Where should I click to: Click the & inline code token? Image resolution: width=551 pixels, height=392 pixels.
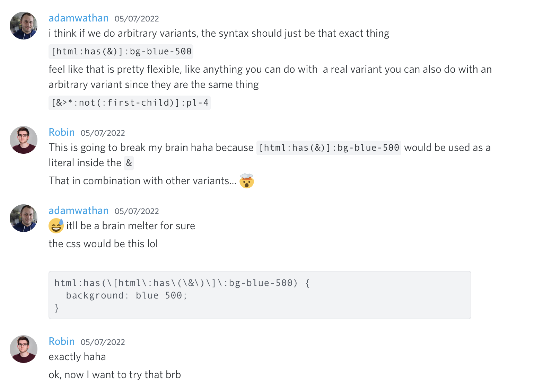129,163
